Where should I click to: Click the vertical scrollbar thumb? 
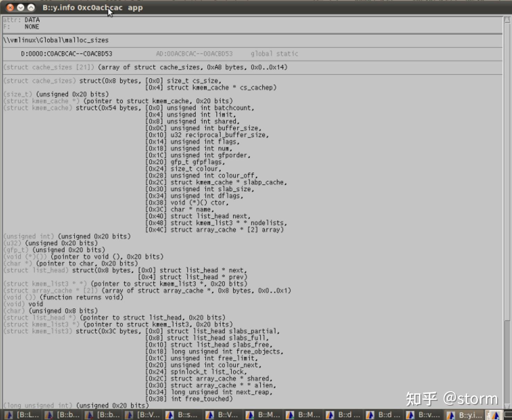(x=507, y=172)
